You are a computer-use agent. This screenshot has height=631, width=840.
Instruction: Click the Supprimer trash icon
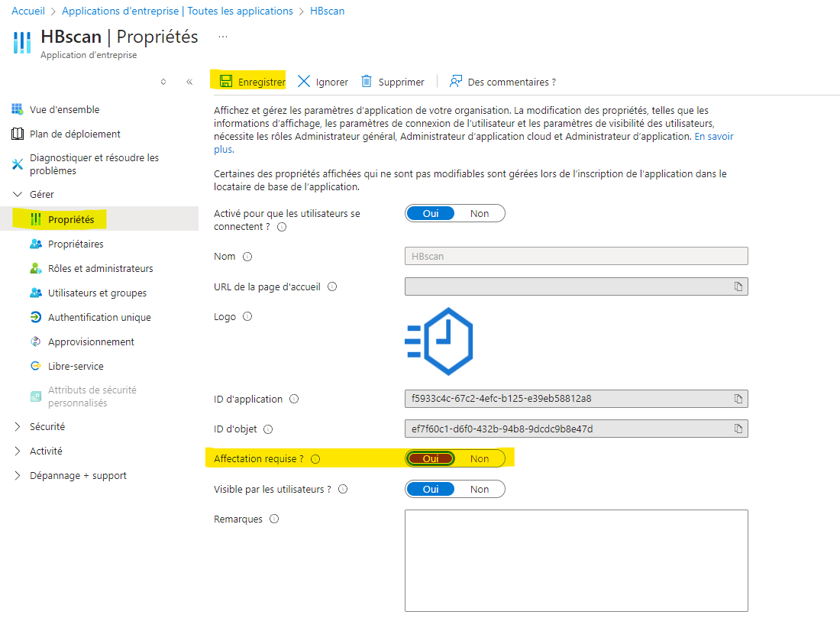click(x=367, y=81)
